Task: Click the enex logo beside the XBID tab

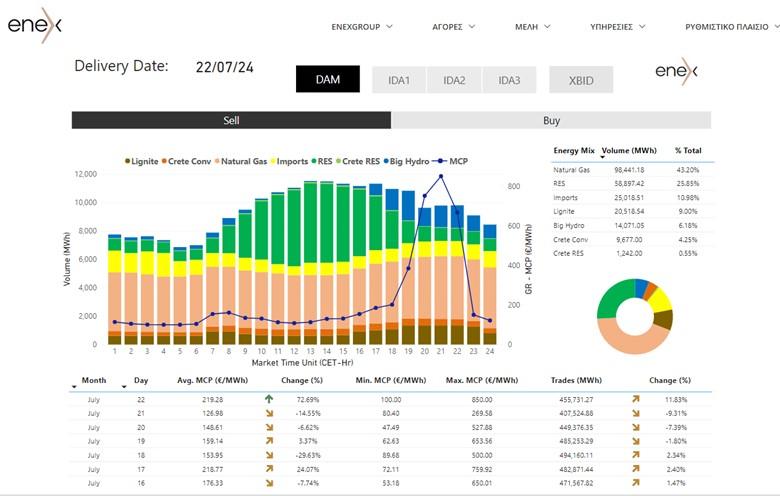Action: (677, 71)
